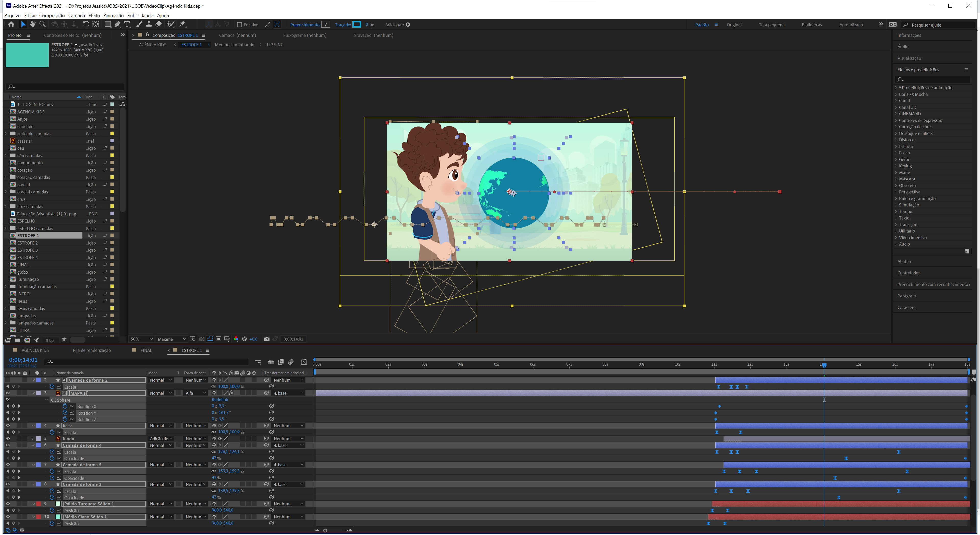Click Redefinir for CC Sphere effect
This screenshot has height=535, width=980.
220,400
